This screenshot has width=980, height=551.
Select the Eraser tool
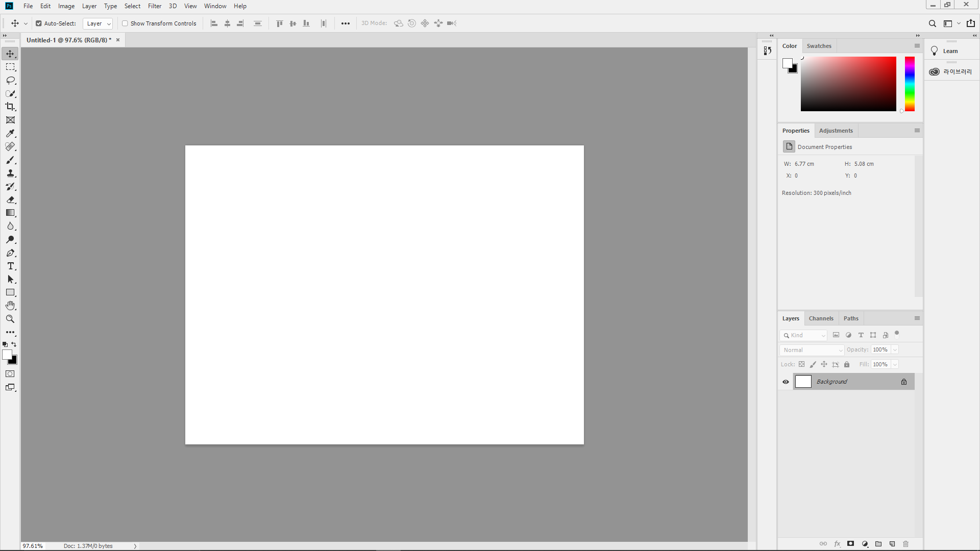tap(10, 200)
